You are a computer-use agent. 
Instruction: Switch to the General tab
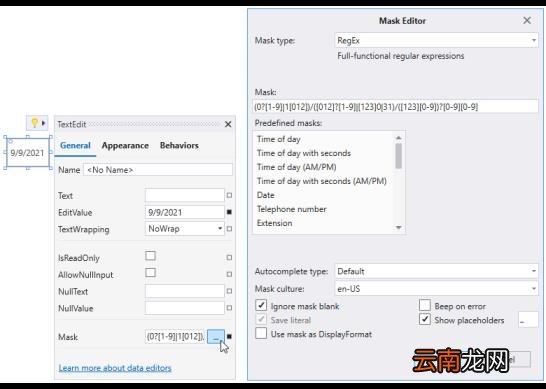[x=75, y=146]
